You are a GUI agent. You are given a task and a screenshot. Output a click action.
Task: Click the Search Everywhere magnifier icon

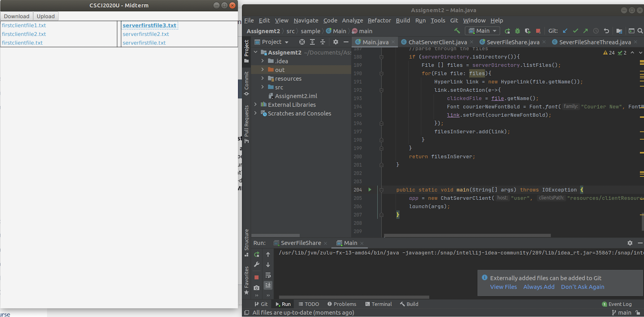640,31
